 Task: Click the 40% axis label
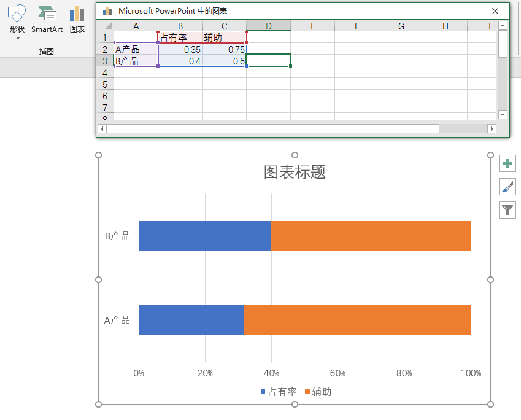coord(271,373)
